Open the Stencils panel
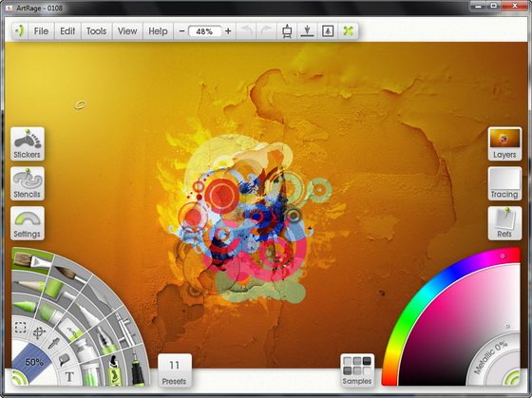 (28, 183)
